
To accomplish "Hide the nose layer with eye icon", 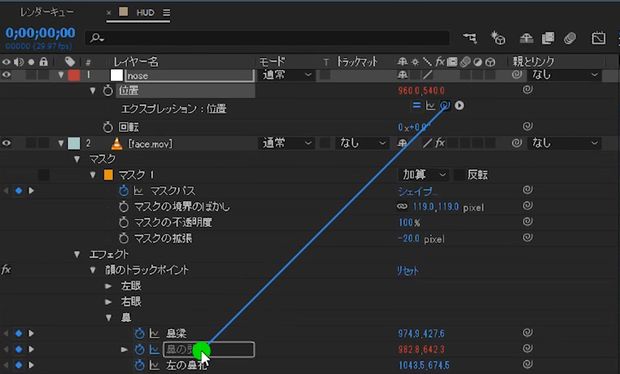I will tap(6, 75).
